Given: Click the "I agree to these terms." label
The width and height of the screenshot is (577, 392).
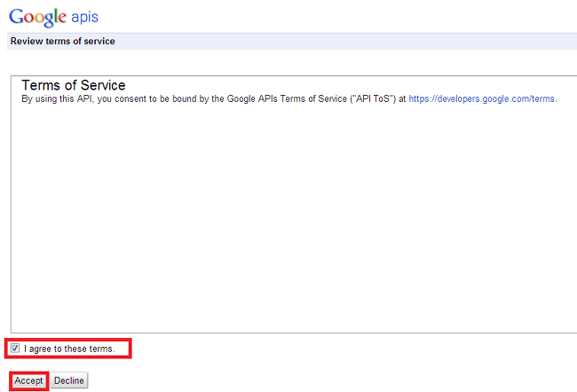Looking at the screenshot, I should click(x=69, y=349).
